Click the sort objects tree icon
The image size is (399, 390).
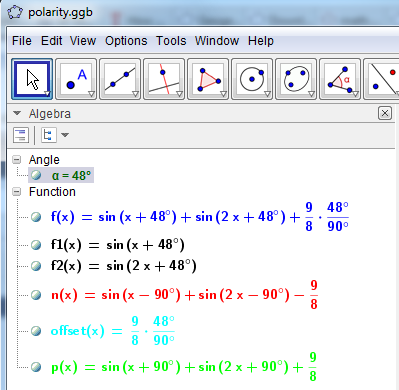pos(48,135)
